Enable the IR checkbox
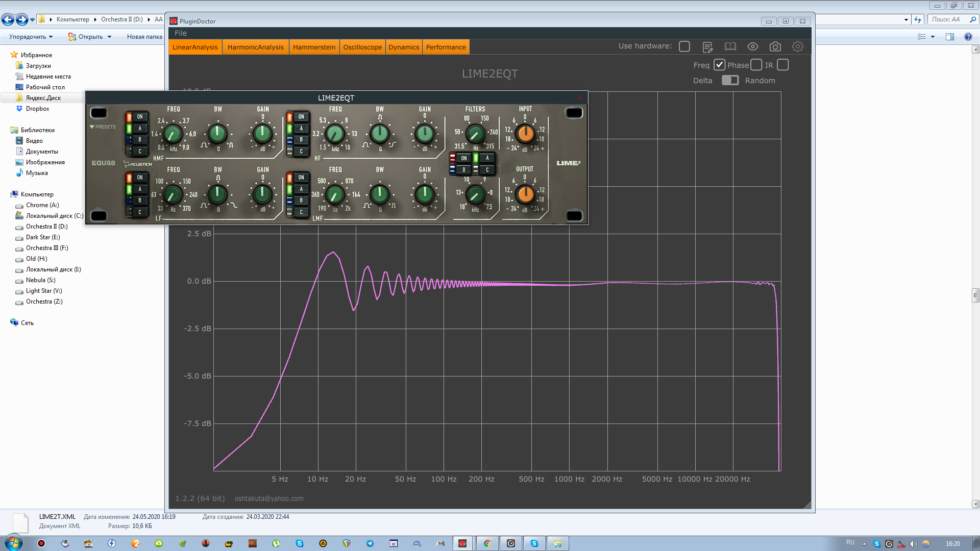 click(x=783, y=65)
